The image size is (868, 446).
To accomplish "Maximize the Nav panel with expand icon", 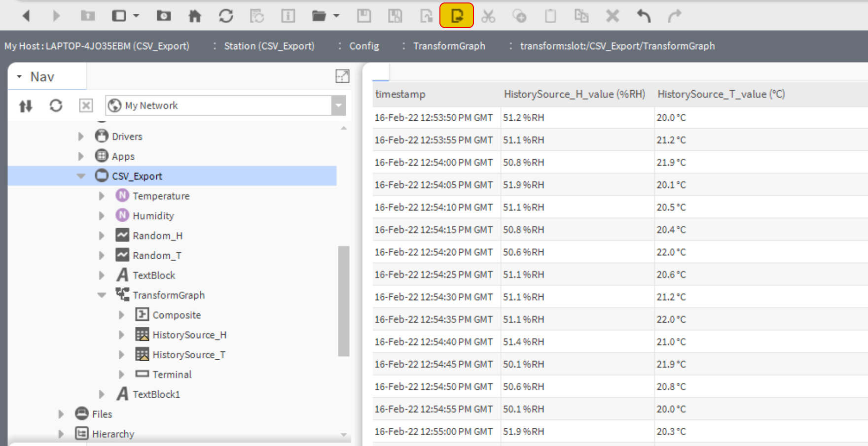I will (342, 76).
